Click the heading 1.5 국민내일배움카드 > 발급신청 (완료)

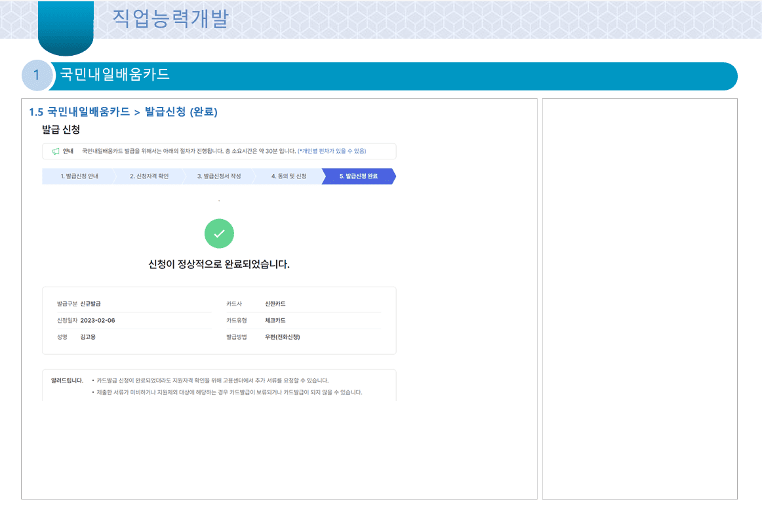pos(123,112)
